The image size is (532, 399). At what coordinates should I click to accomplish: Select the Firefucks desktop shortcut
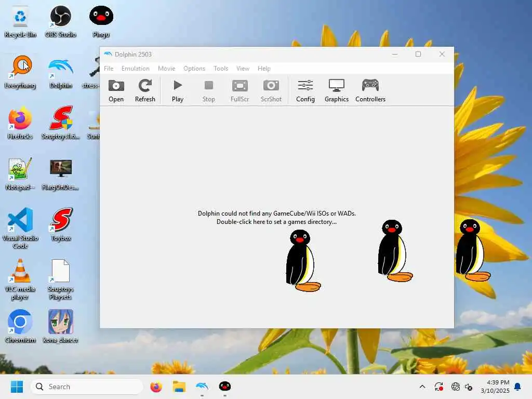pyautogui.click(x=20, y=124)
